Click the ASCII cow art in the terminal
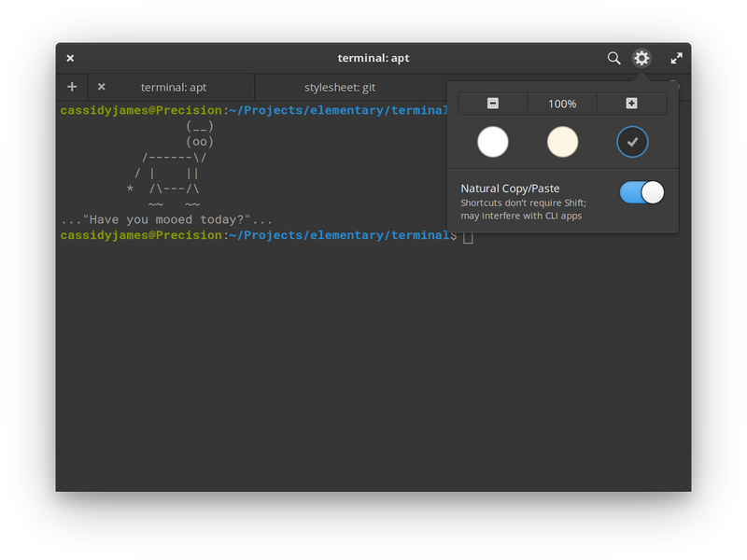747x560 pixels. (170, 165)
